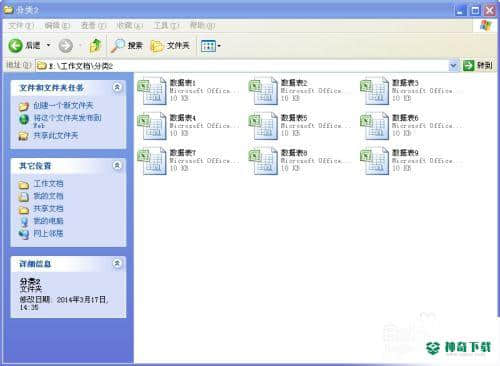Screen dimensions: 500x366
Task: Collapse the 详细信息 panel
Action: [x=117, y=263]
